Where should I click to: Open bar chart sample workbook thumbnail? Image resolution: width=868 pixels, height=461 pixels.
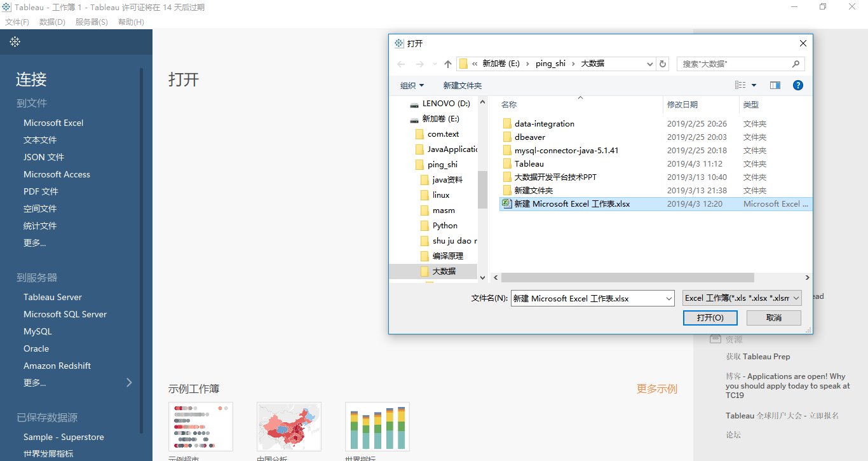[x=377, y=426]
